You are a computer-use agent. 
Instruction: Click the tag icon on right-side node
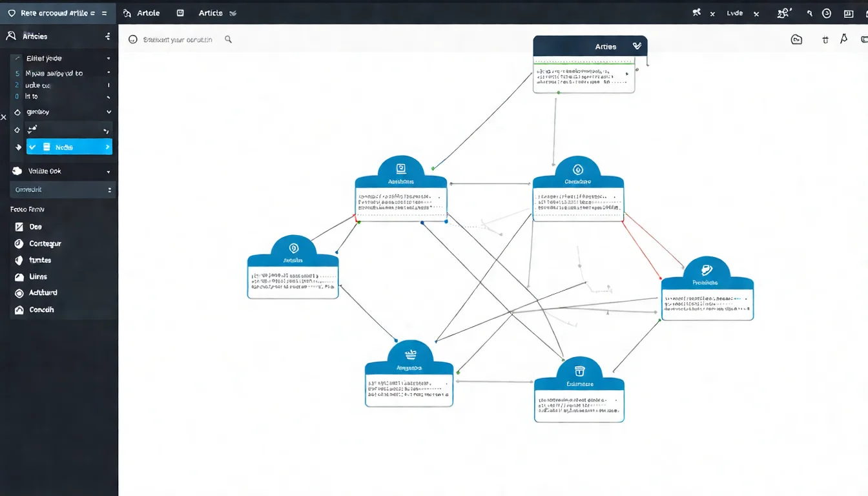coord(707,270)
